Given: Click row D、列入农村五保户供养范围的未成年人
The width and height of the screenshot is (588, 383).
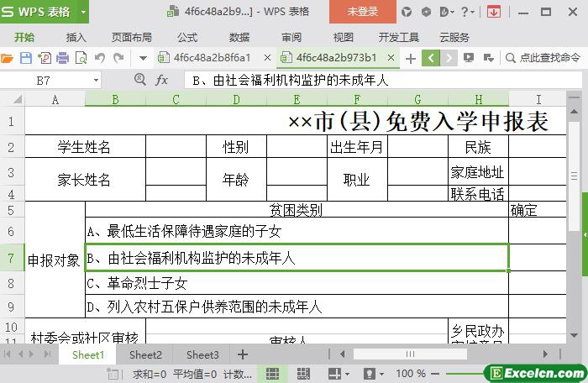Looking at the screenshot, I should [x=297, y=307].
